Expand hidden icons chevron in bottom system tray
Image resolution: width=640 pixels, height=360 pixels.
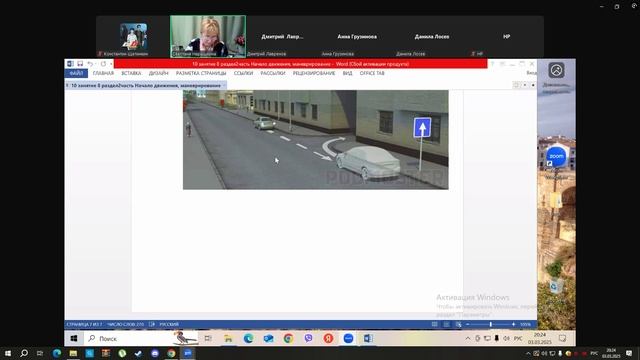pyautogui.click(x=528, y=353)
